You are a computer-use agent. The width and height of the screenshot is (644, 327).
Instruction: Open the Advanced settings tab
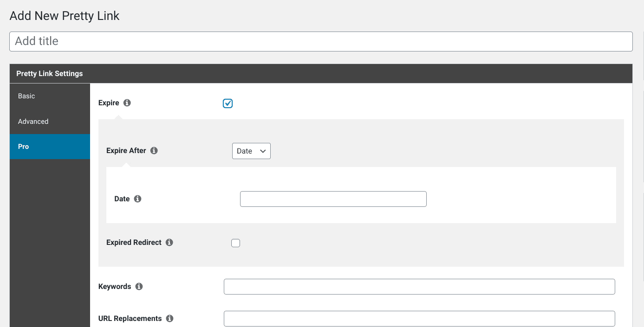coord(50,122)
